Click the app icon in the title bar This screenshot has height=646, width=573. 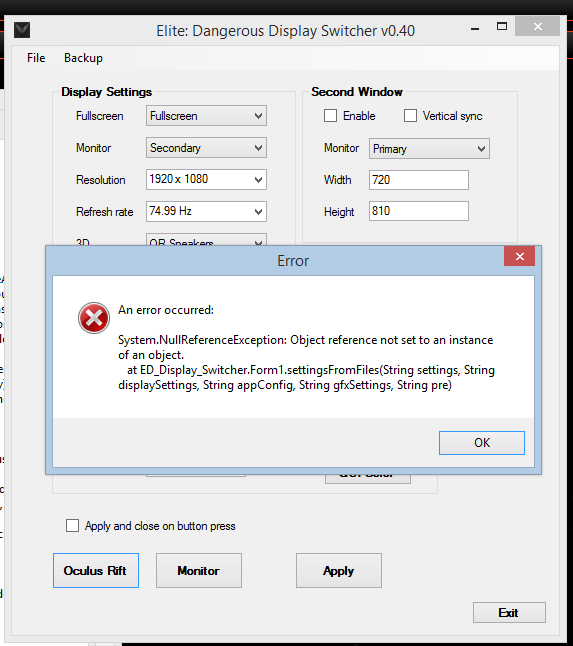(x=22, y=30)
